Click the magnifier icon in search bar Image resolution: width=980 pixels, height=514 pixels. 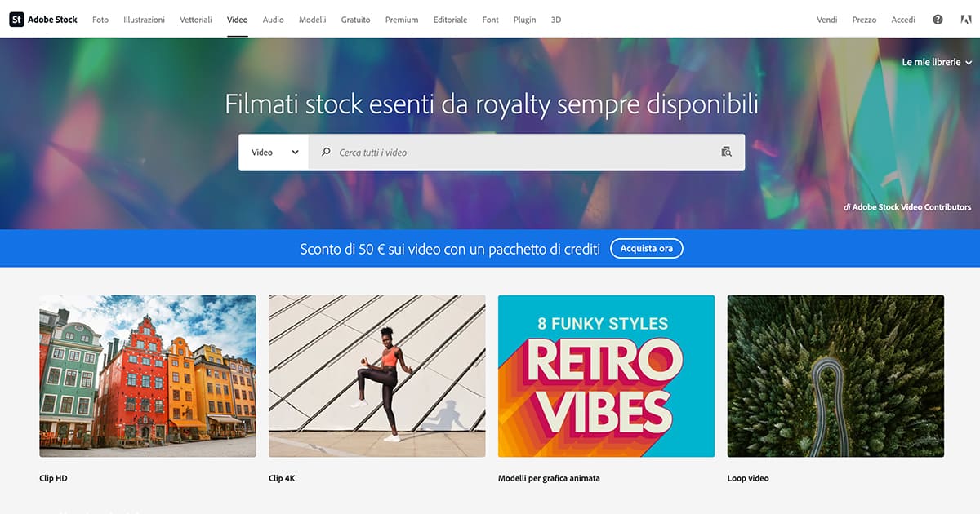click(326, 152)
